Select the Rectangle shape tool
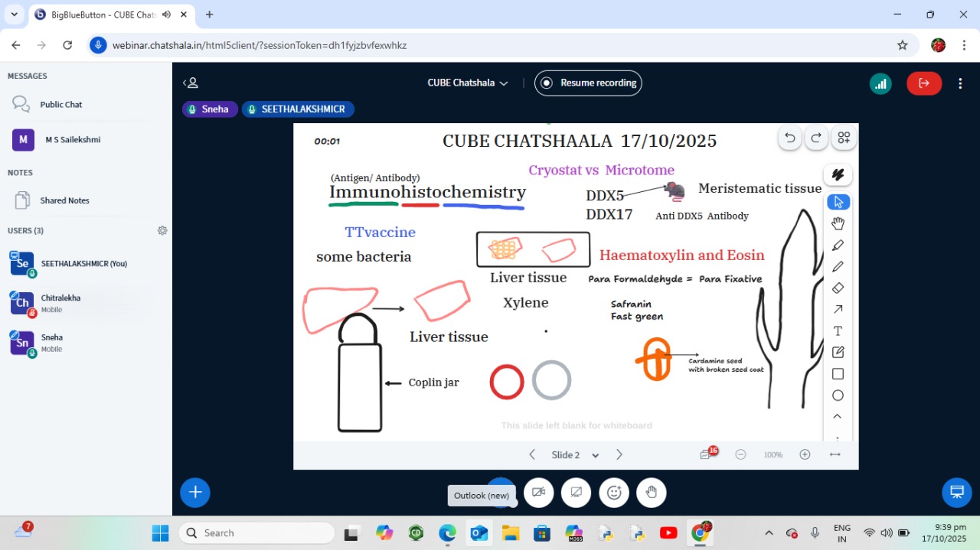Image resolution: width=980 pixels, height=550 pixels. click(838, 374)
